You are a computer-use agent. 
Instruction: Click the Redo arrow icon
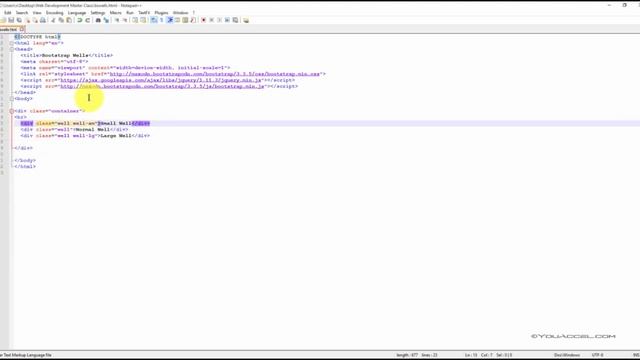coord(88,20)
